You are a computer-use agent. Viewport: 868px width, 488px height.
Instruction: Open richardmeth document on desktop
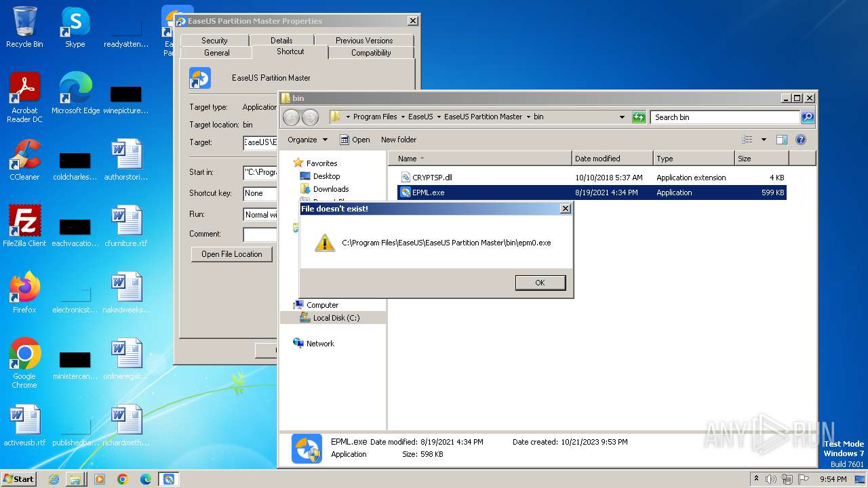pos(126,426)
